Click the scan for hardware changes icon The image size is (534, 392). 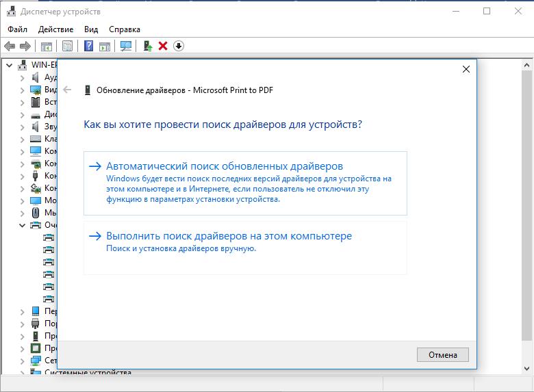125,46
